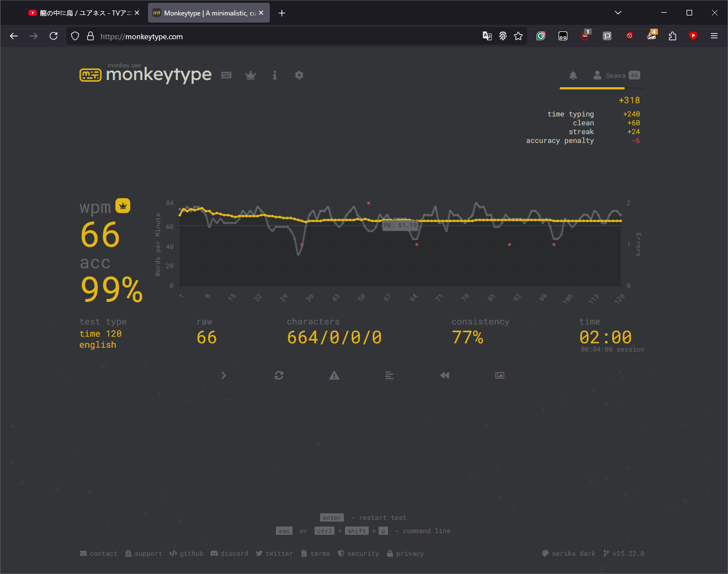
Task: Open the leaderboards crown icon
Action: tap(251, 75)
